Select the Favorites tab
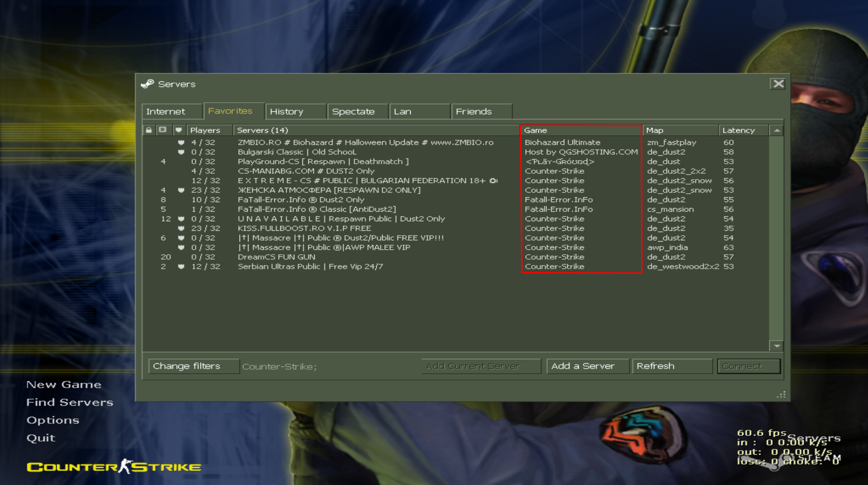 (234, 111)
